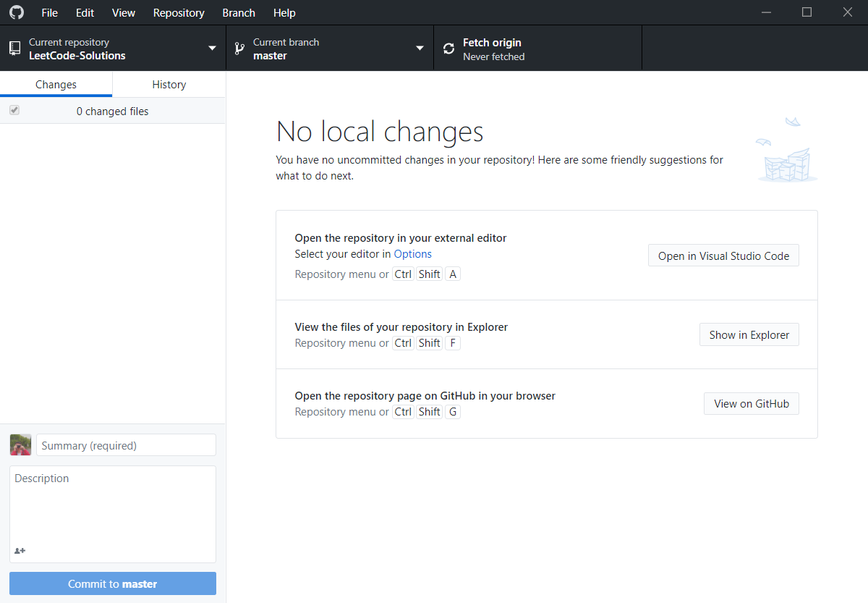Click the Fetch origin sync icon
Viewport: 868px width, 603px height.
(448, 49)
